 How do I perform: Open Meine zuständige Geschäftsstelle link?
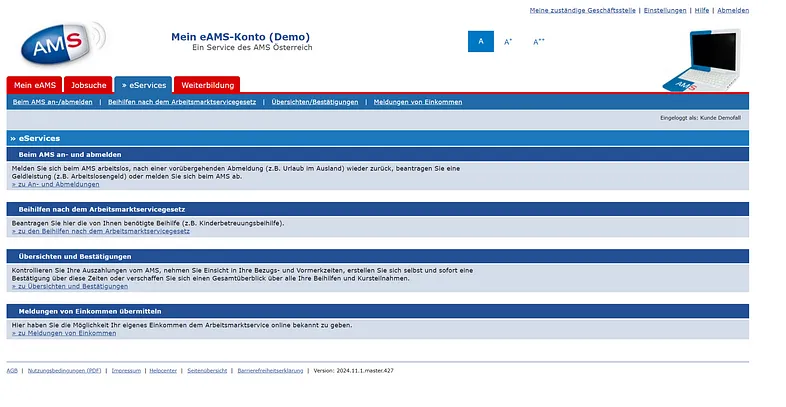pyautogui.click(x=582, y=11)
